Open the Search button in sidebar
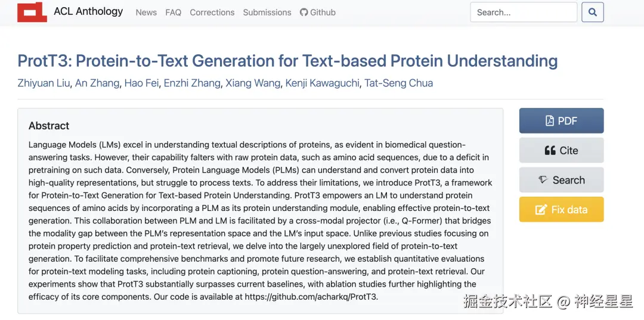 coord(561,180)
